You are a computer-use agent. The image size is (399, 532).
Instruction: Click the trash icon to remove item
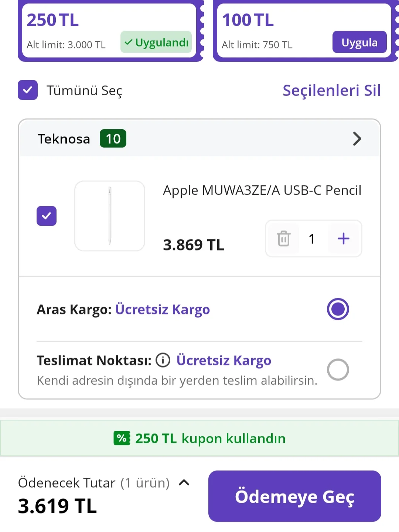coord(284,238)
